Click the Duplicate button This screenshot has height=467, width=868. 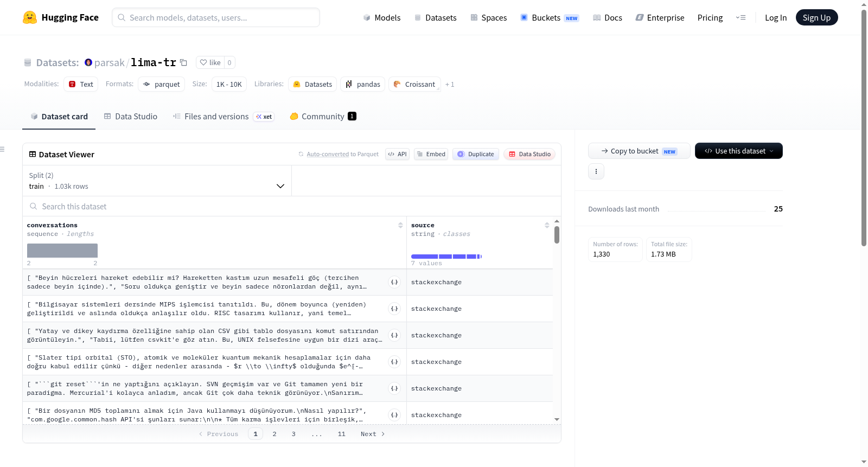coord(476,154)
